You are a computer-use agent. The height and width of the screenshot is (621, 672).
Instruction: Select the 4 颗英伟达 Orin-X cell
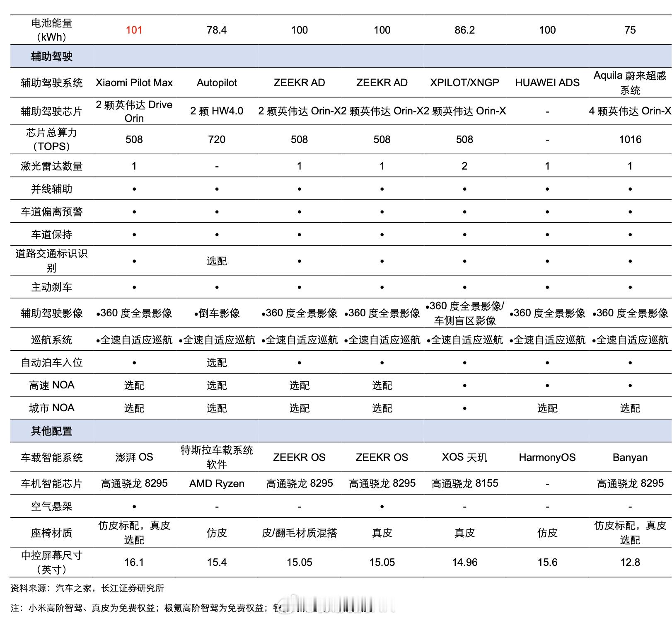tap(630, 111)
